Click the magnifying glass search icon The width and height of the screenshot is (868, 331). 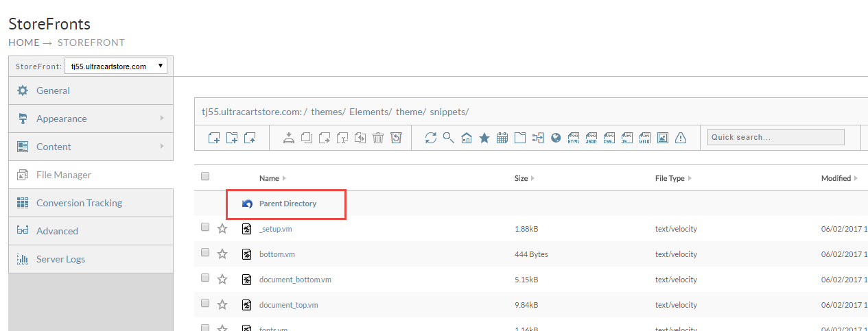pos(449,138)
